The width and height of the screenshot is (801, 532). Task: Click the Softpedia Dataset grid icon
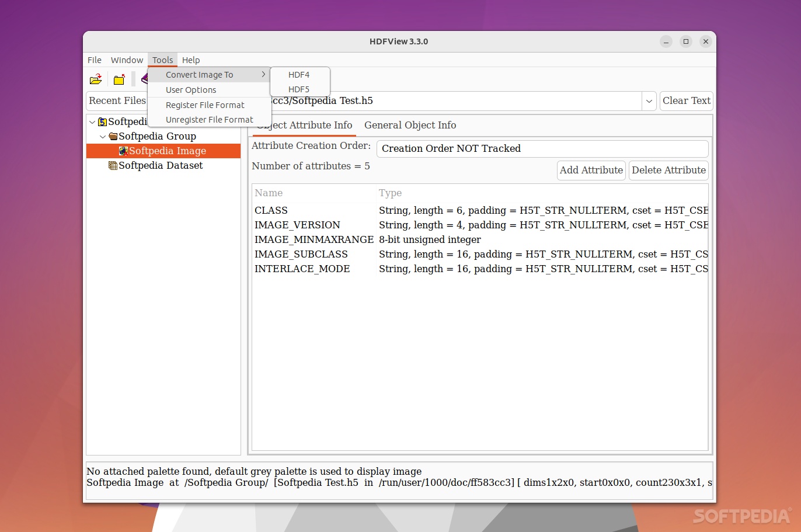(113, 165)
